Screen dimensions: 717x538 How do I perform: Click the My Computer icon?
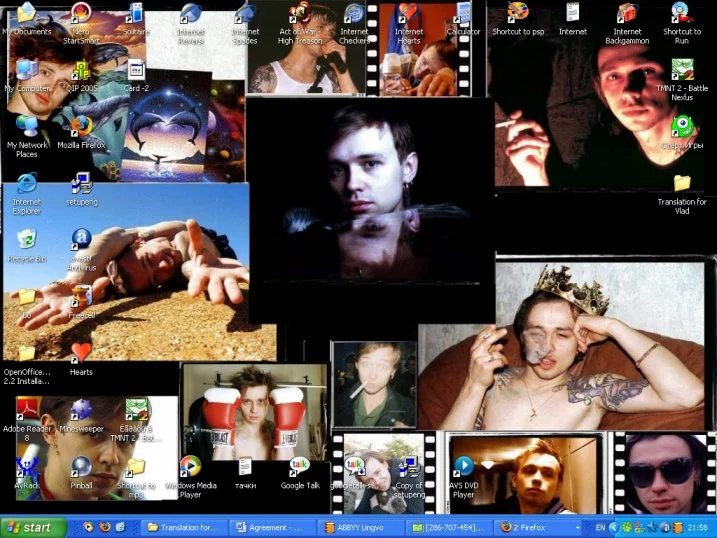27,70
